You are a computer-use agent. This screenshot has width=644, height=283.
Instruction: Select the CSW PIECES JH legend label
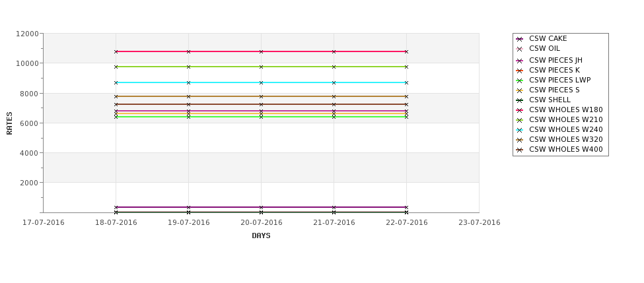click(555, 61)
